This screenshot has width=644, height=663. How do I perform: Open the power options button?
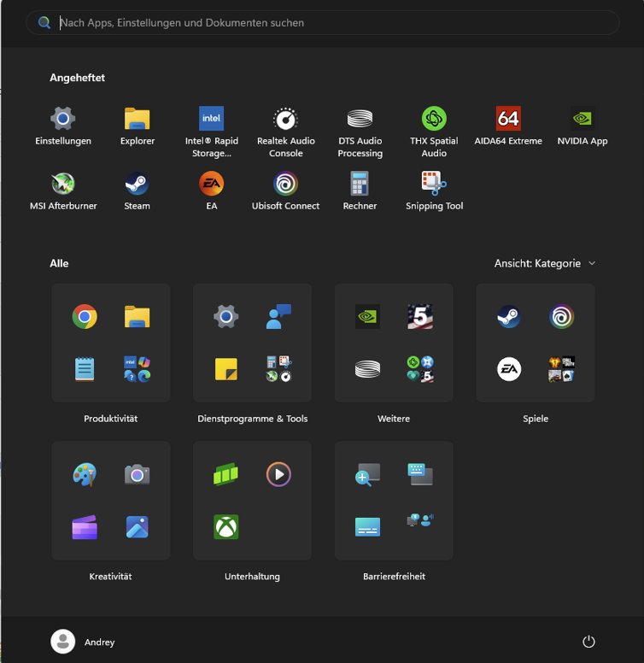tap(588, 642)
